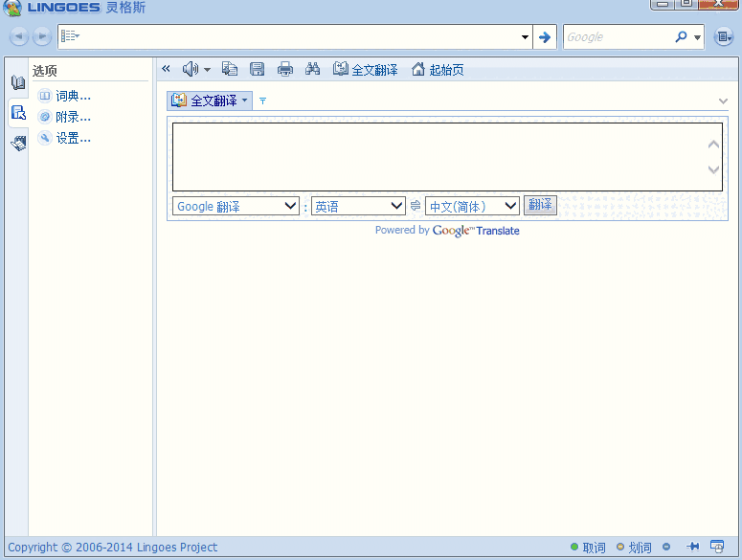The image size is (742, 560).
Task: Click the speaker pronounce icon
Action: tap(190, 69)
